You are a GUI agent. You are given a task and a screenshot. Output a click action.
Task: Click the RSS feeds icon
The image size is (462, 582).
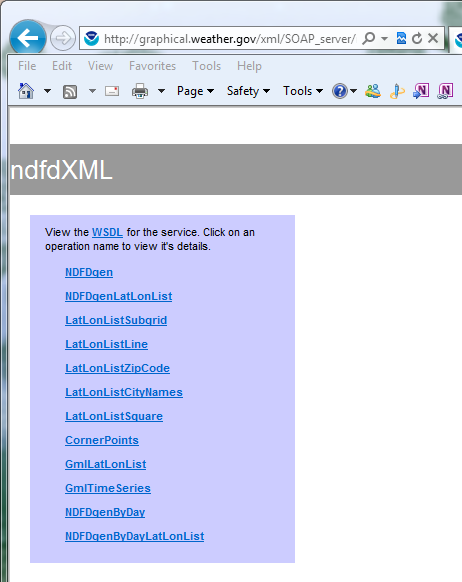(70, 91)
